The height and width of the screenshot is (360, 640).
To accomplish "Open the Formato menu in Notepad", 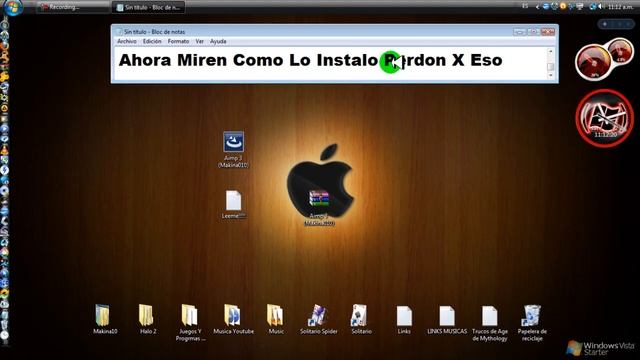I will pyautogui.click(x=178, y=41).
